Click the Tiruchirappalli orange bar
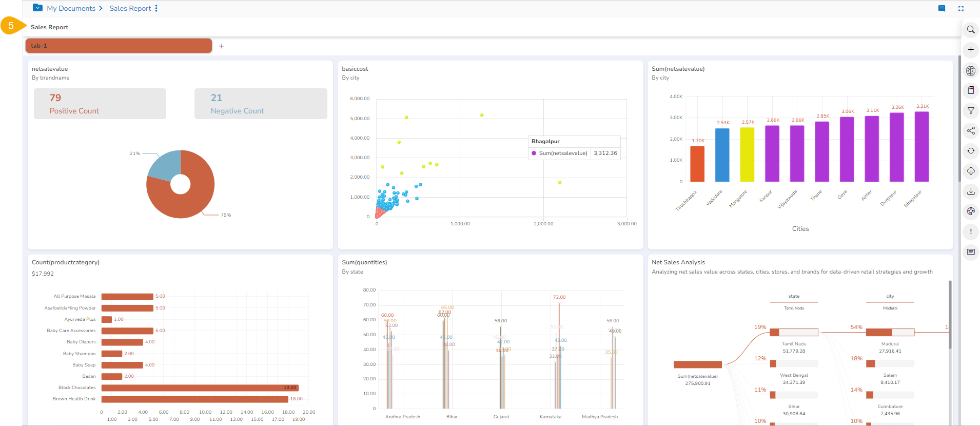Image resolution: width=980 pixels, height=426 pixels. (697, 164)
